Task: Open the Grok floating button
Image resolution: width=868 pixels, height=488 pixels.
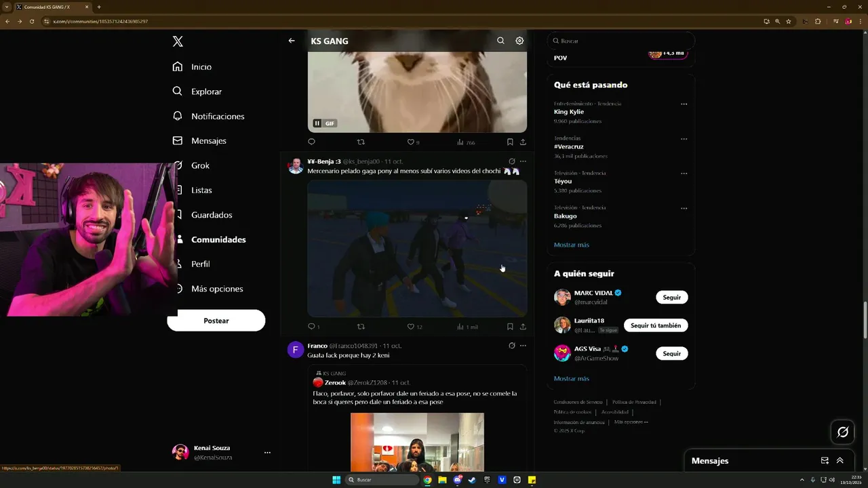Action: point(843,432)
